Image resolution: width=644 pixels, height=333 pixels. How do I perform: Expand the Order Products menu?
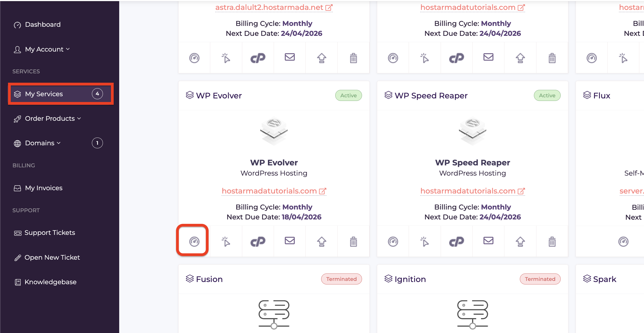[x=52, y=119]
